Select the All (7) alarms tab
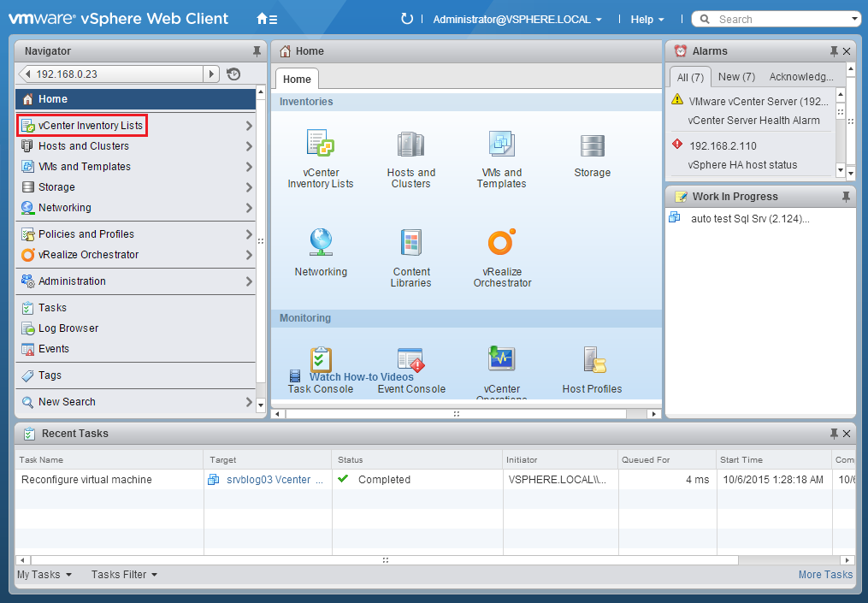This screenshot has height=603, width=868. tap(690, 77)
